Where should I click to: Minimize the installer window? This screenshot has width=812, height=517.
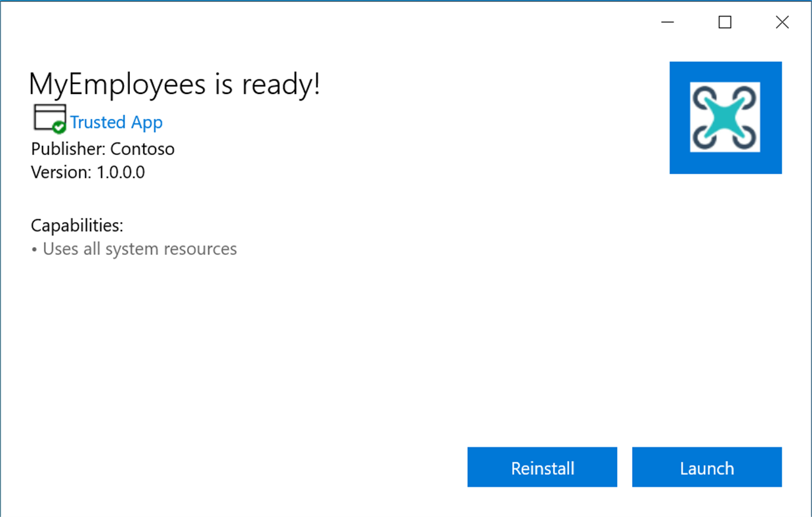click(x=667, y=22)
